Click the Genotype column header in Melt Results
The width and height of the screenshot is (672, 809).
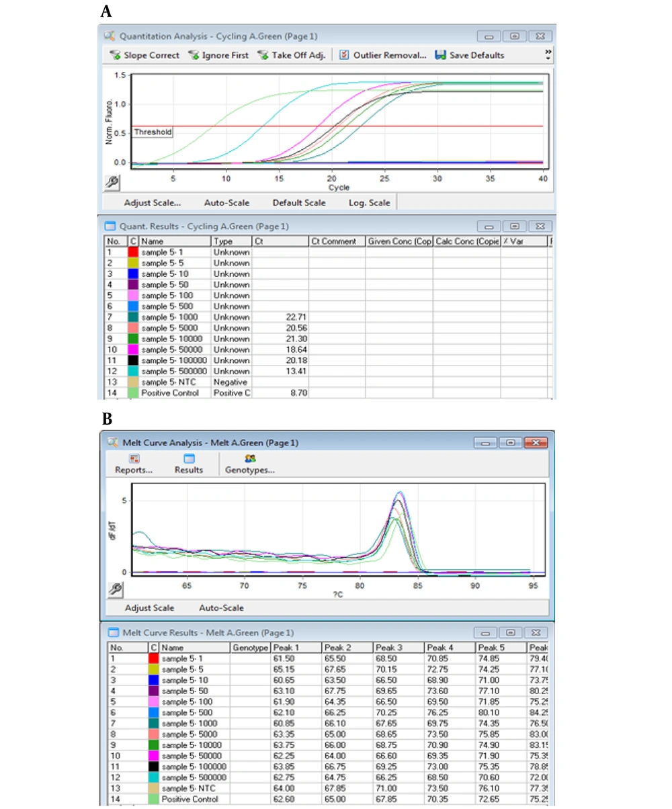(x=251, y=648)
